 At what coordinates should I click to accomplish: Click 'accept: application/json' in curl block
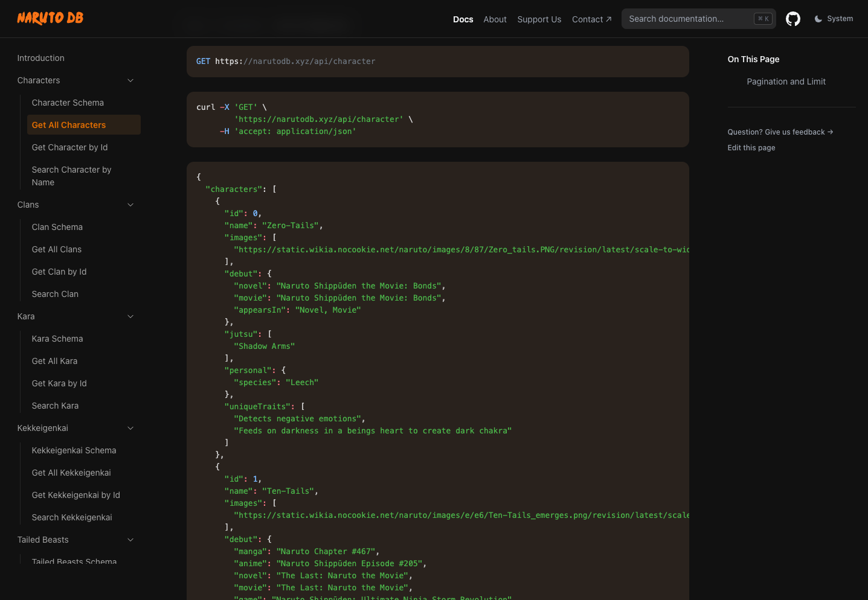click(295, 131)
